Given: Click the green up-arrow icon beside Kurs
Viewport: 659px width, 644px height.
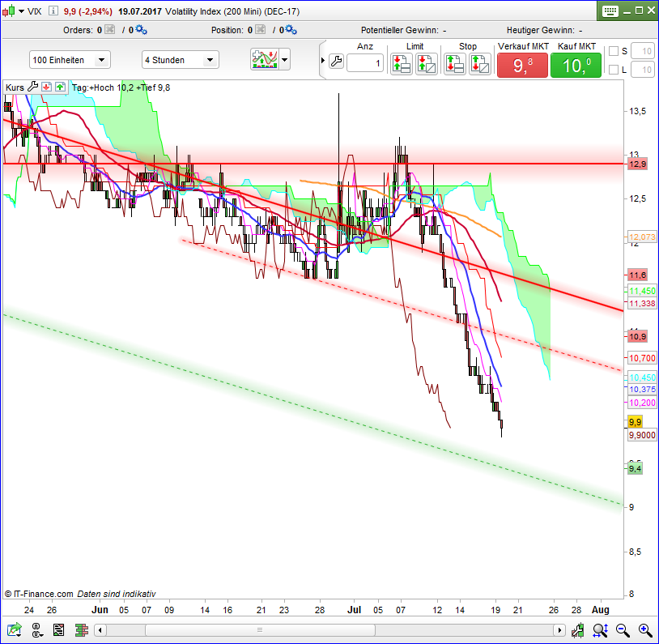Looking at the screenshot, I should (x=60, y=87).
